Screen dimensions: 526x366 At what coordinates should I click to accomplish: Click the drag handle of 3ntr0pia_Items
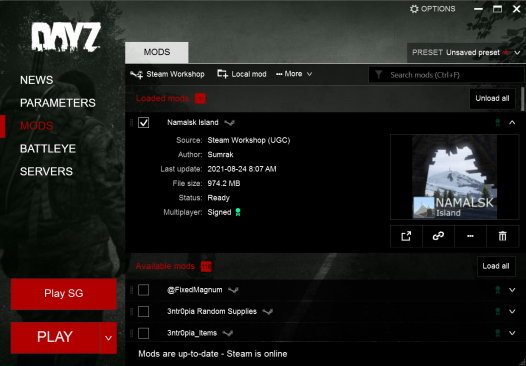(132, 333)
